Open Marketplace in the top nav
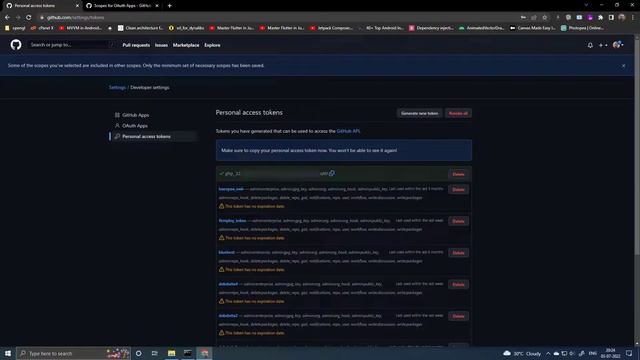 186,45
